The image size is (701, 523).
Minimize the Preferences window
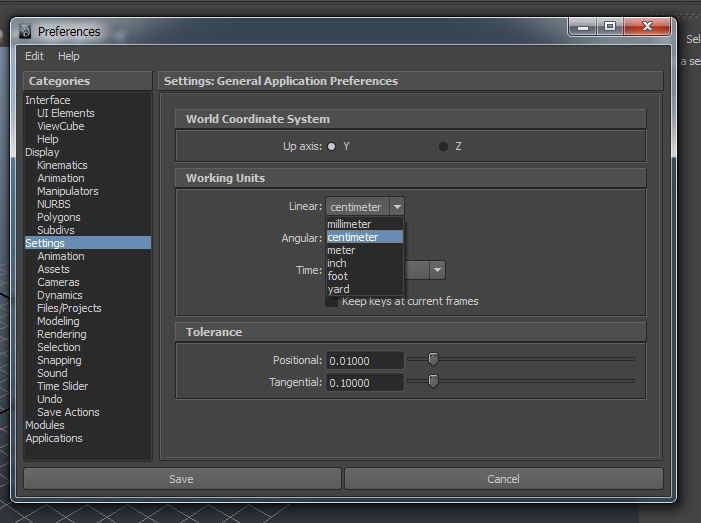tap(583, 27)
